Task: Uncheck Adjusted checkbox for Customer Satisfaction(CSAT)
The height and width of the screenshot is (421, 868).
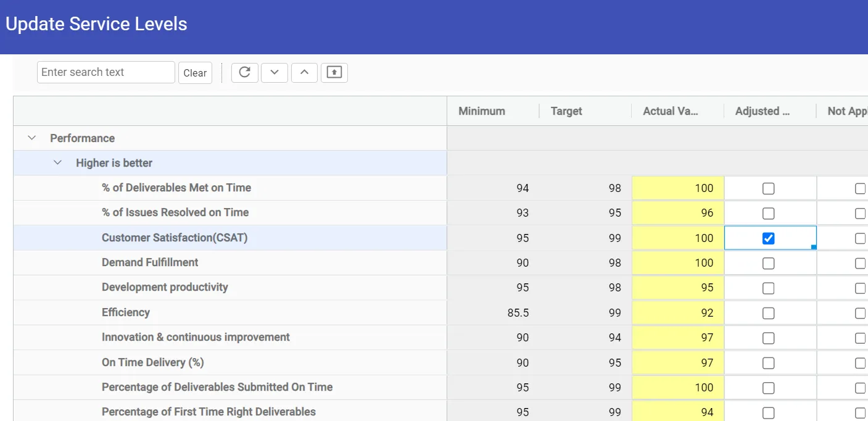Action: click(x=768, y=238)
